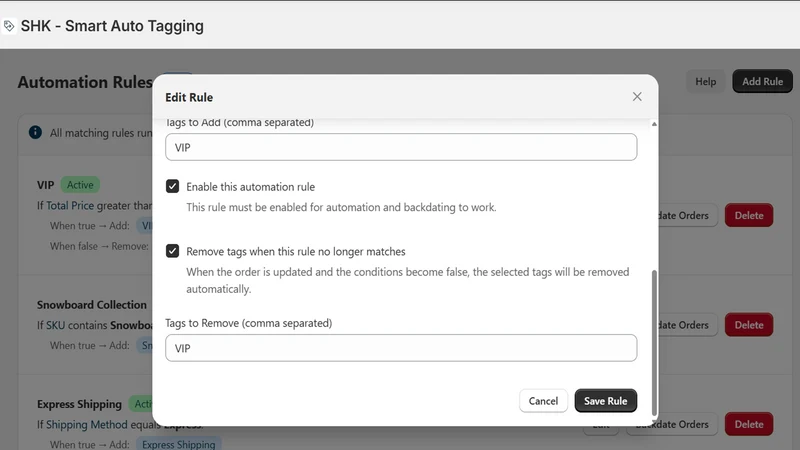Image resolution: width=800 pixels, height=450 pixels.
Task: Uncheck Remove tags when rule no longer matches
Action: [x=172, y=251]
